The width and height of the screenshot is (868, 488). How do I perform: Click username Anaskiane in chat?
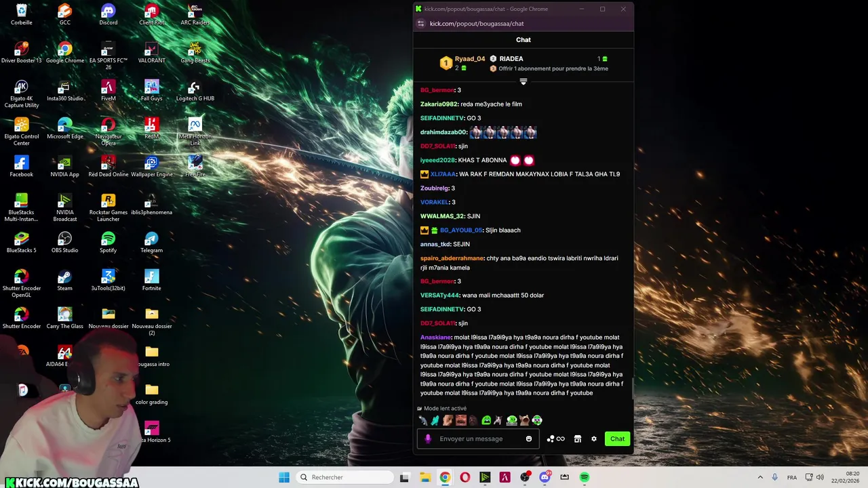(x=435, y=338)
